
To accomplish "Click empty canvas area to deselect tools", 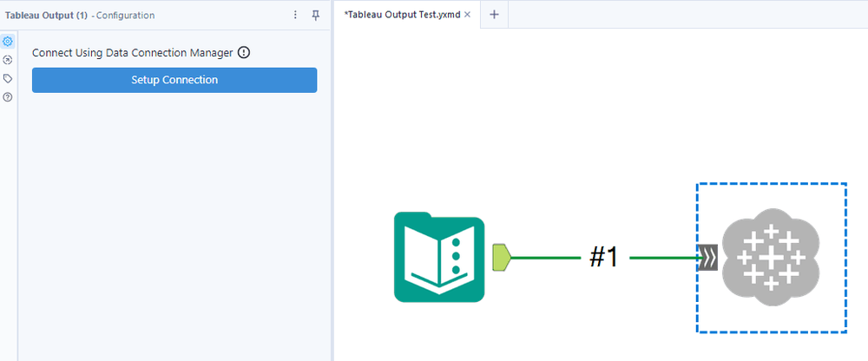I will coord(554,121).
